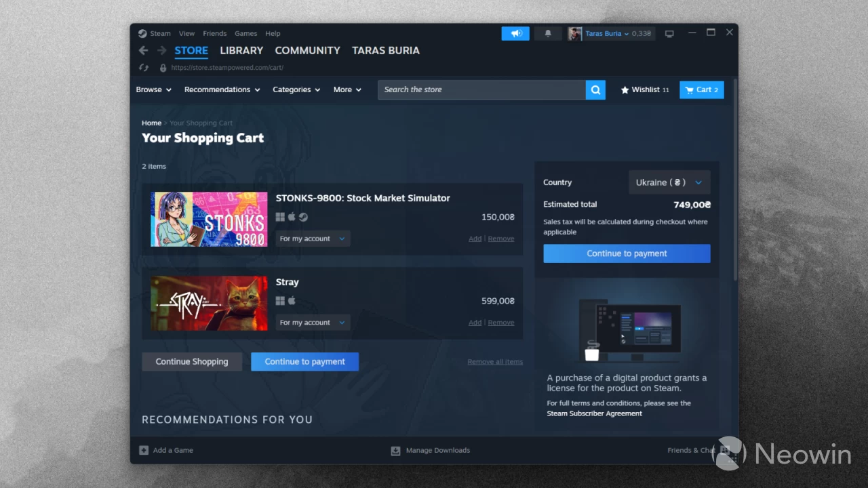Click Continue to payment below the cart items
Screen dimensions: 868x488
tap(305, 361)
